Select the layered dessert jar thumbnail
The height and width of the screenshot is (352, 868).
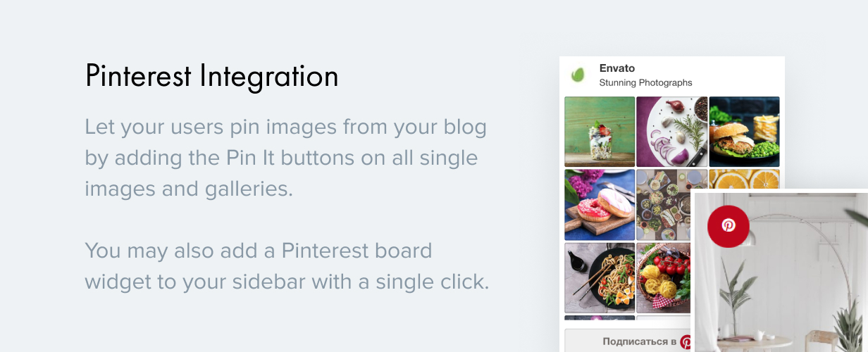coord(600,132)
